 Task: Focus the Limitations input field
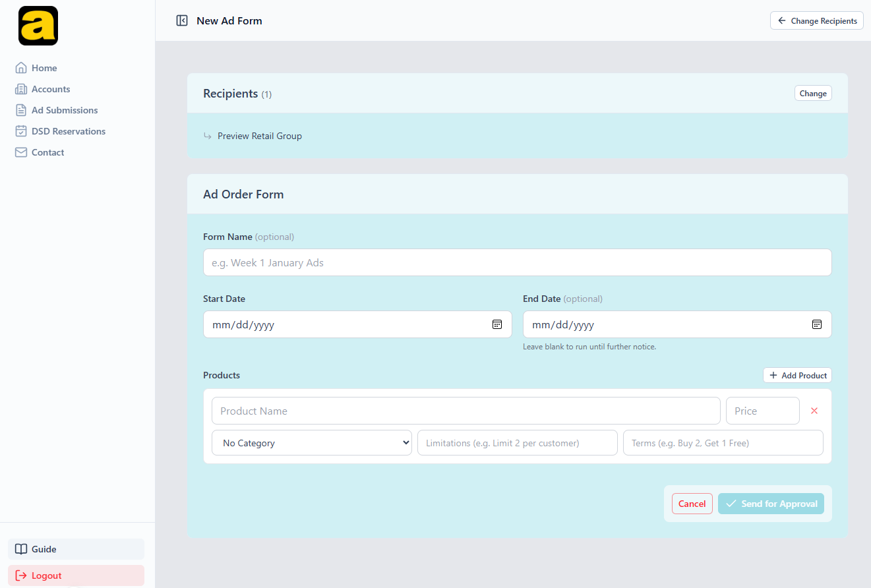(518, 443)
